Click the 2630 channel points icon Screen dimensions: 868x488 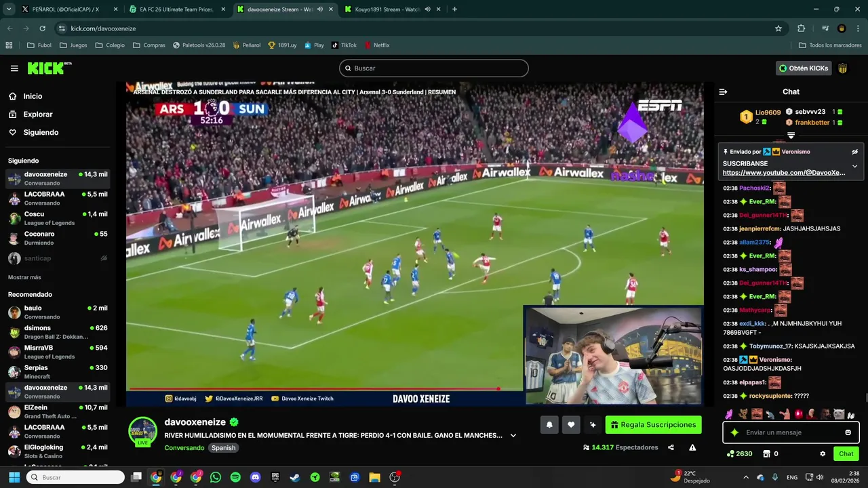tap(730, 454)
